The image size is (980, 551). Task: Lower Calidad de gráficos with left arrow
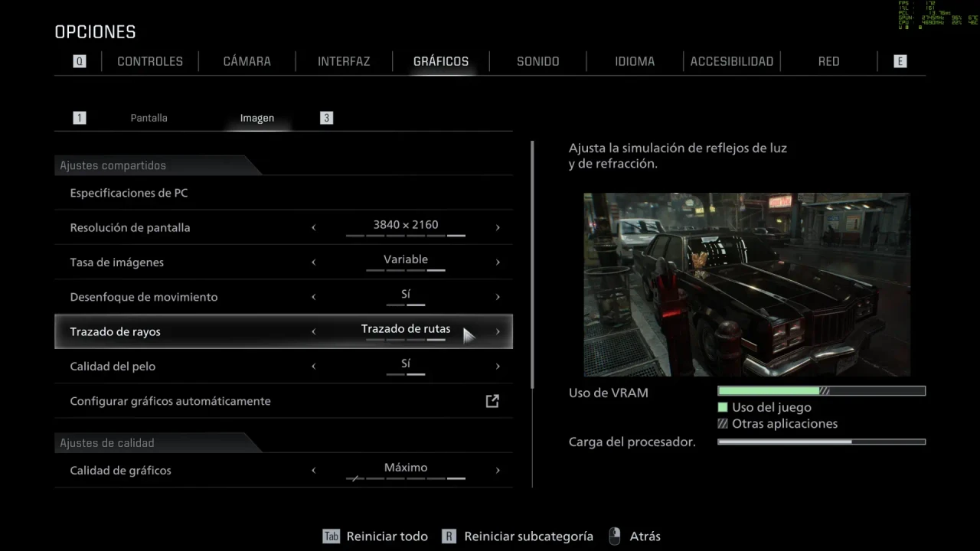point(314,471)
